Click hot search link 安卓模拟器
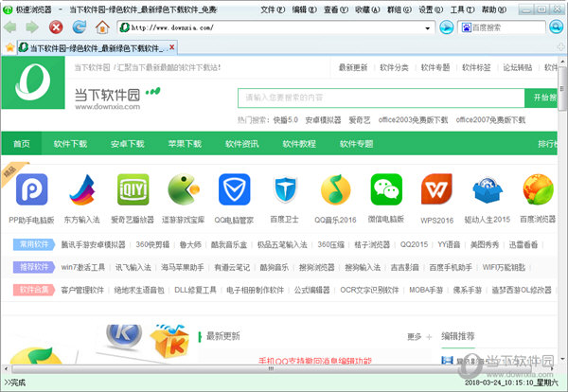Image resolution: width=568 pixels, height=392 pixels. click(x=323, y=120)
